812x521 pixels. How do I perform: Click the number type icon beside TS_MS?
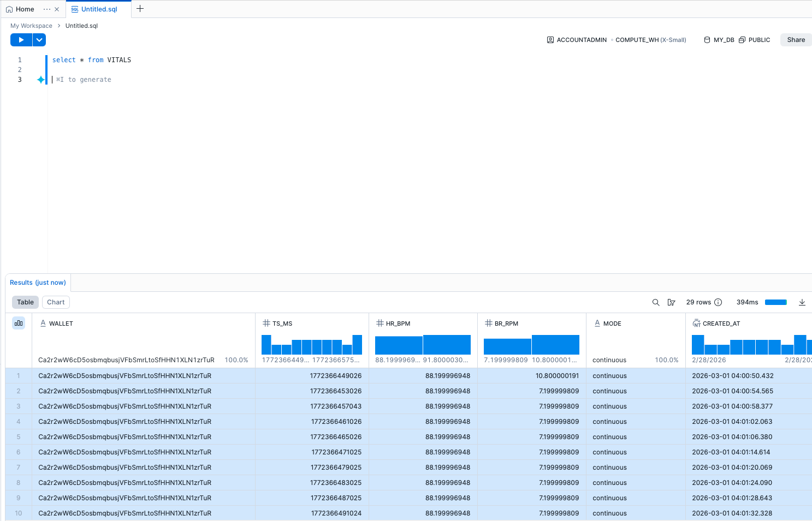click(x=266, y=324)
